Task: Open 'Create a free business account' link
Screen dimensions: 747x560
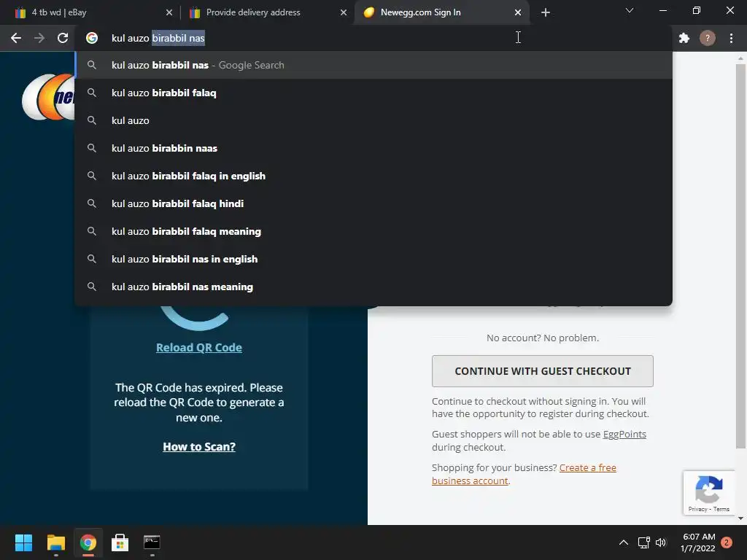Action: (x=524, y=474)
